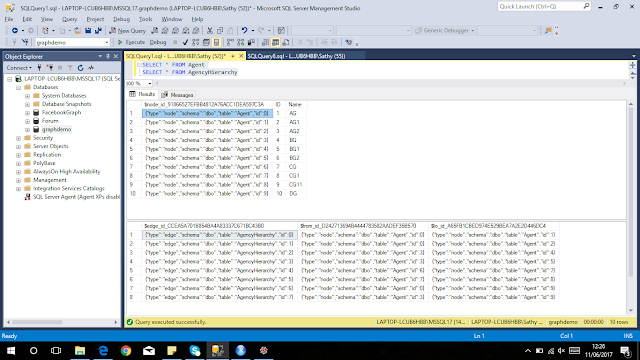Click the Name column header in results
The image size is (640, 360).
[x=295, y=104]
